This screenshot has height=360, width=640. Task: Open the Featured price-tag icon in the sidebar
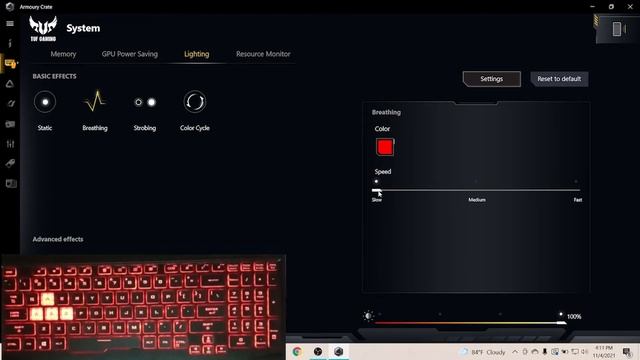(x=10, y=164)
